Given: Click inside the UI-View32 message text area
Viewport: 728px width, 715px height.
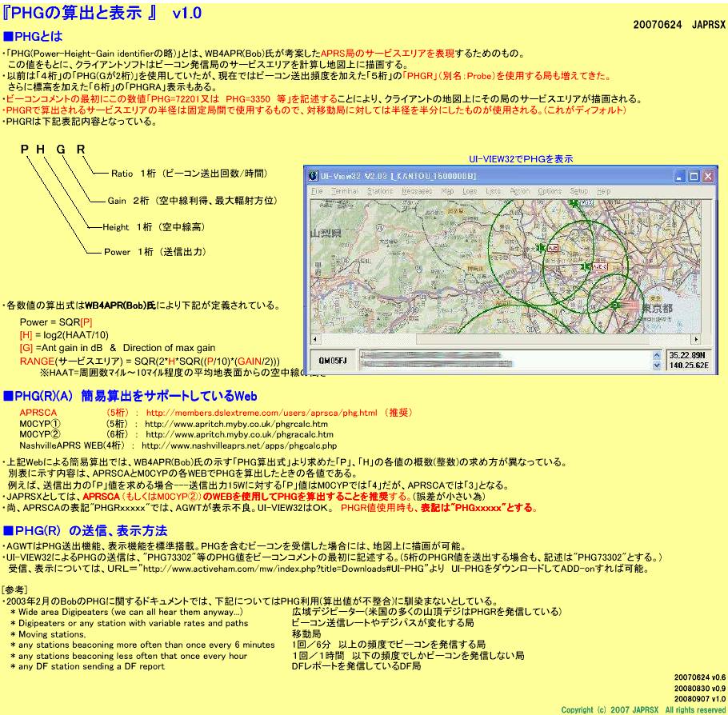Looking at the screenshot, I should (506, 360).
